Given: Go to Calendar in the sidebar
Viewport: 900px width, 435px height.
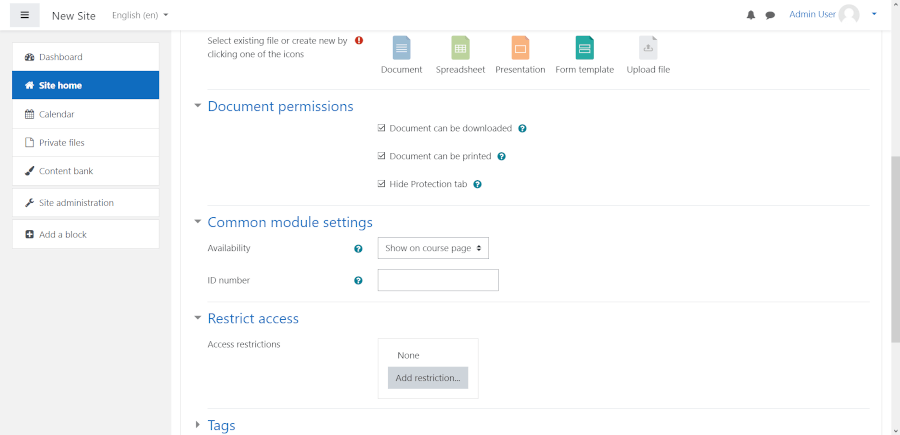Looking at the screenshot, I should pyautogui.click(x=56, y=114).
